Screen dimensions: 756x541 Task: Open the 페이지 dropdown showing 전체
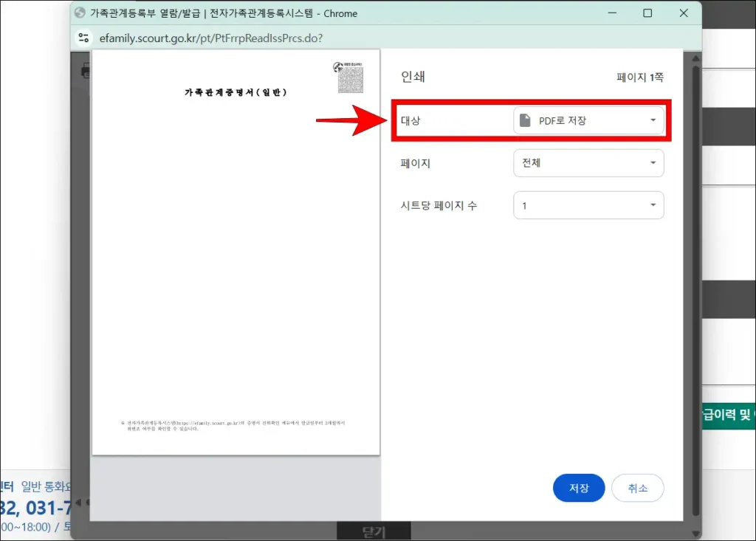click(588, 163)
